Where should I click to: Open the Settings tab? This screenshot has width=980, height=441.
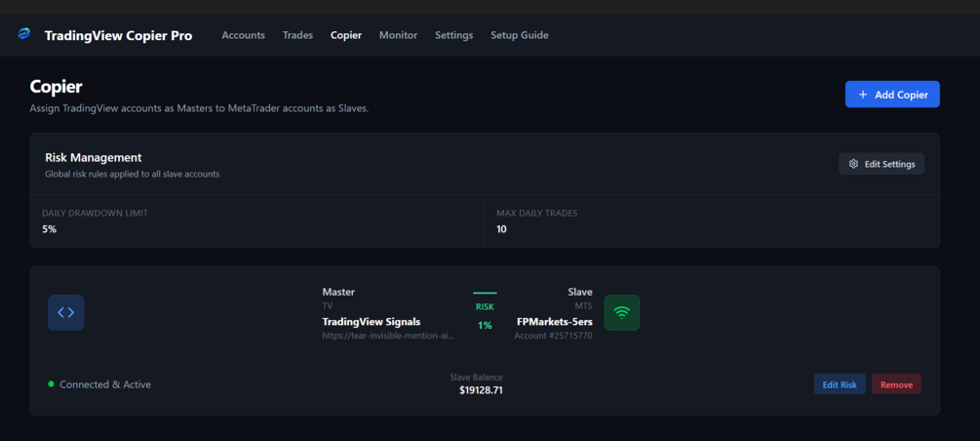coord(453,35)
